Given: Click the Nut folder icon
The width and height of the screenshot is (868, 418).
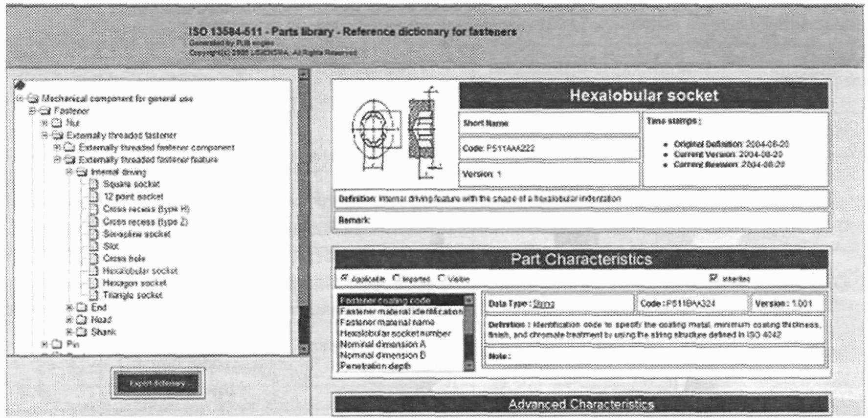Looking at the screenshot, I should coord(57,123).
